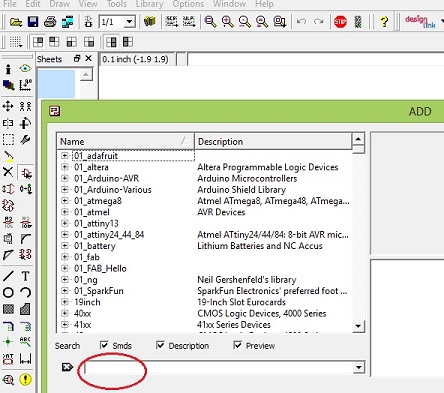The image size is (444, 393).
Task: Redraw the view magnifier icon
Action: coord(262,22)
